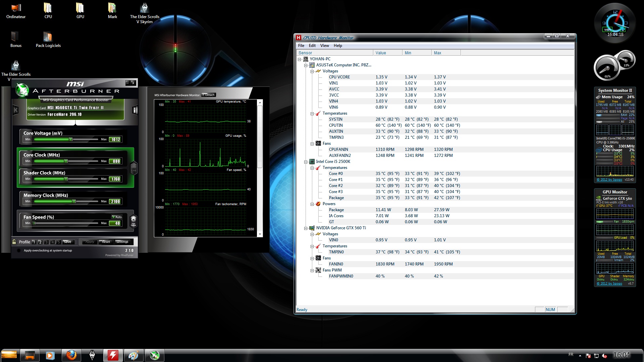Click the Settings button in Afterburner
This screenshot has height=362, width=644.
pos(122,242)
